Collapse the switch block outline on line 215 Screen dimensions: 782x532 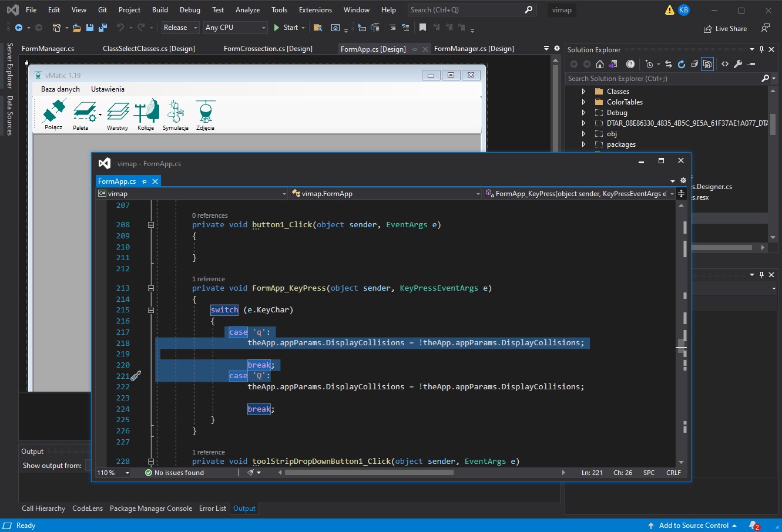151,310
